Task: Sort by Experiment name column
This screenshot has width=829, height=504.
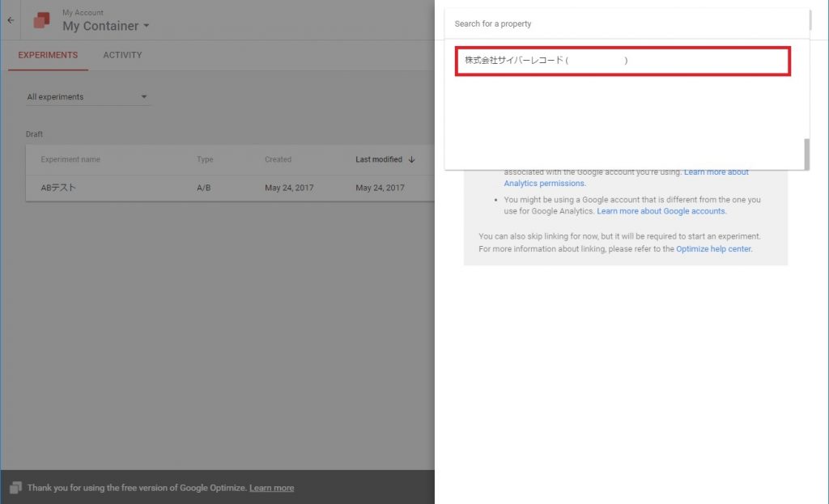Action: tap(70, 159)
